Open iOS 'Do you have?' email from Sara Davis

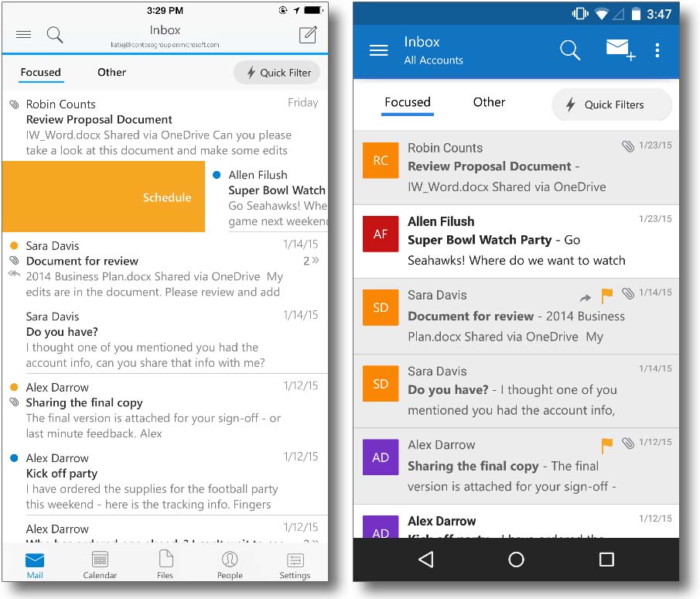[x=165, y=340]
